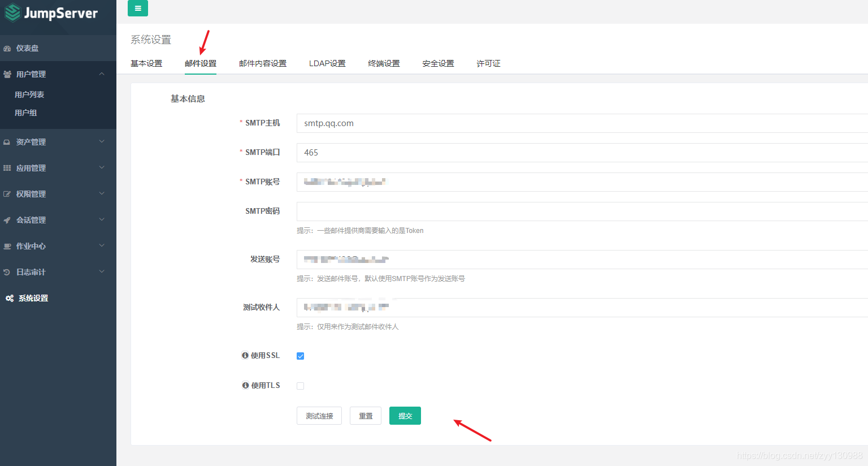Click the 作业中心 coffee icon
Screen dimensions: 868x466
click(x=7, y=246)
